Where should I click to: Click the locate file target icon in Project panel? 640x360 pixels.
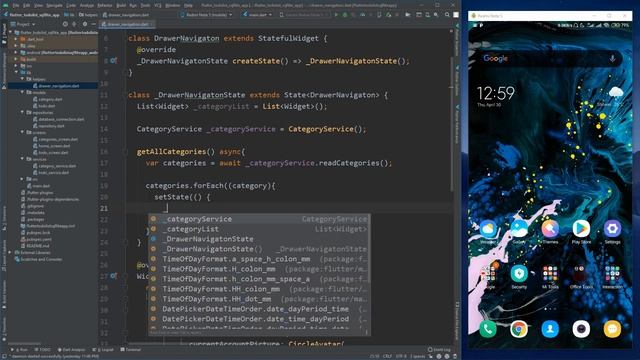pos(65,24)
